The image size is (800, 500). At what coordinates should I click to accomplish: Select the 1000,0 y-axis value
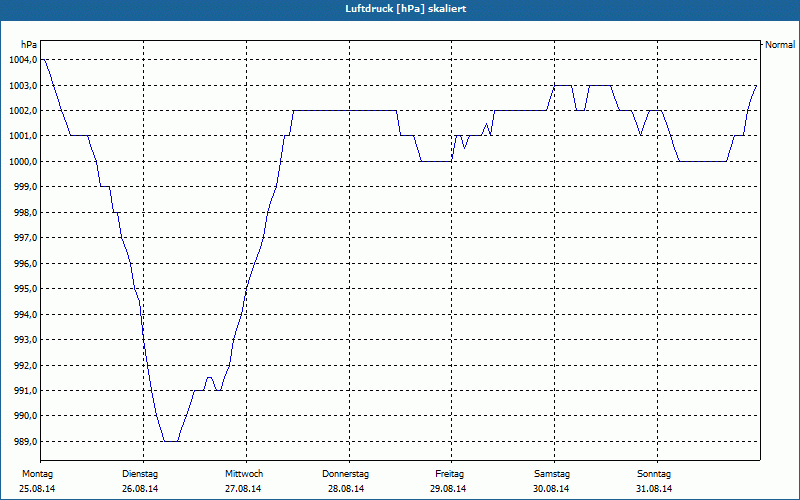pyautogui.click(x=23, y=161)
